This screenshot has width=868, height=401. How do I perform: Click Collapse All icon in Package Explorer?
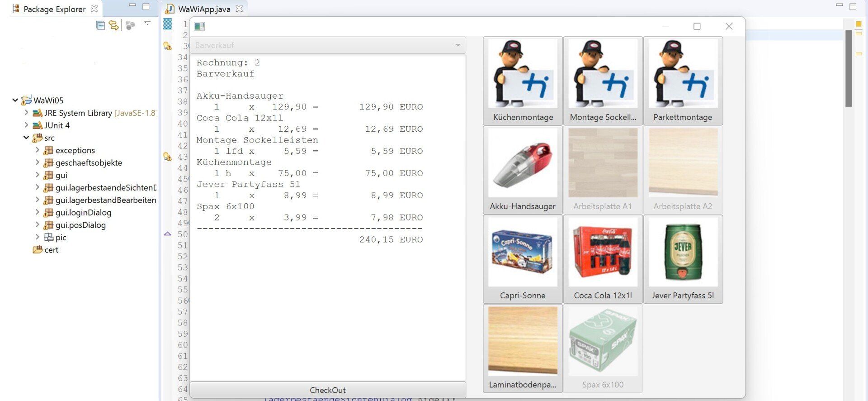[x=100, y=25]
